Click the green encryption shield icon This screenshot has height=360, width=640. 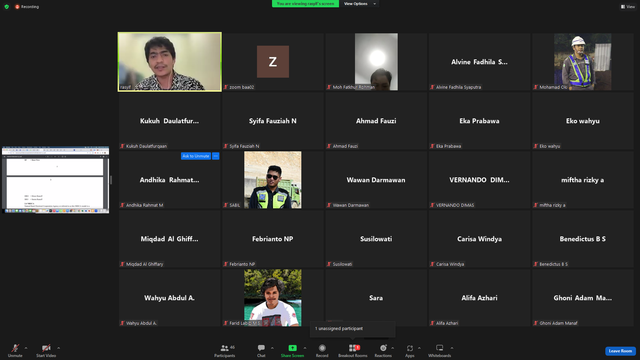tap(7, 7)
